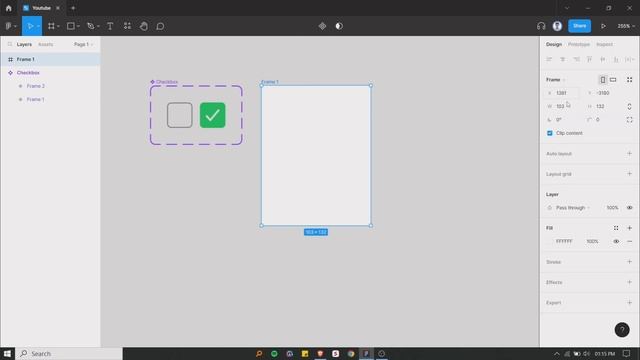
Task: Click the align vertical centers icon
Action: (603, 59)
